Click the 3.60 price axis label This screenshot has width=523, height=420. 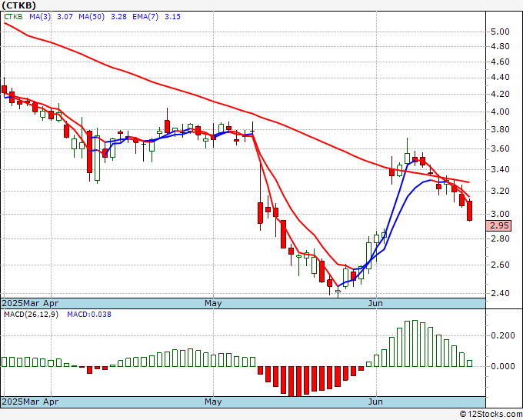point(500,148)
